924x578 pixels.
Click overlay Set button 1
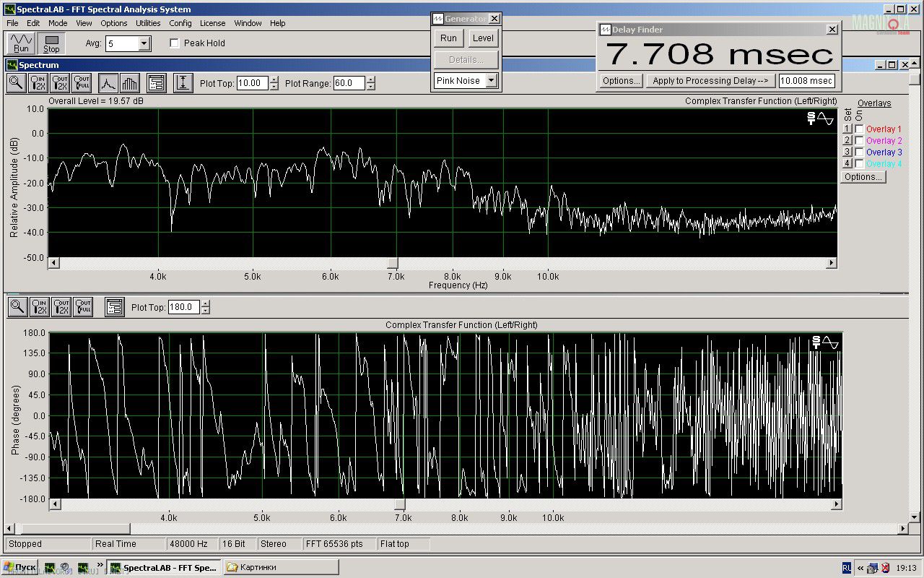point(847,129)
